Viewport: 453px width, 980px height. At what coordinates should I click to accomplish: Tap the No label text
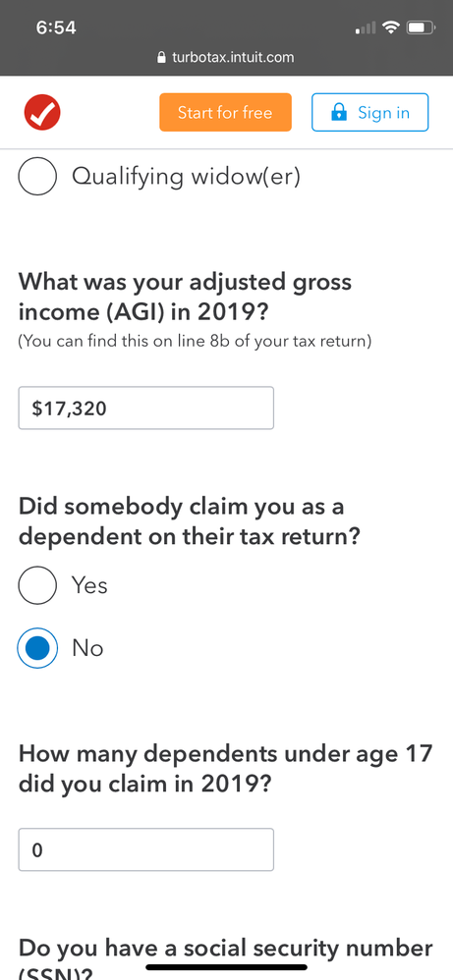pos(87,649)
